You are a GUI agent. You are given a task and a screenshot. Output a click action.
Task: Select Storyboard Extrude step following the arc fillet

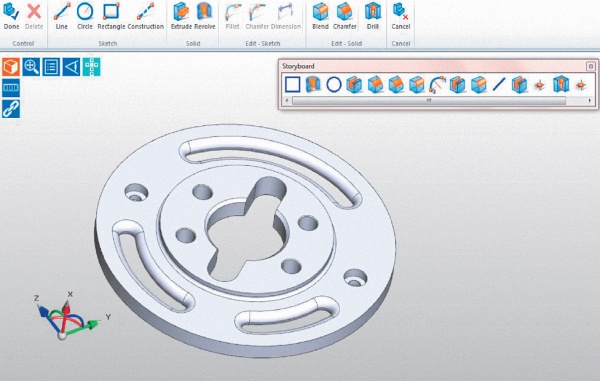point(457,84)
